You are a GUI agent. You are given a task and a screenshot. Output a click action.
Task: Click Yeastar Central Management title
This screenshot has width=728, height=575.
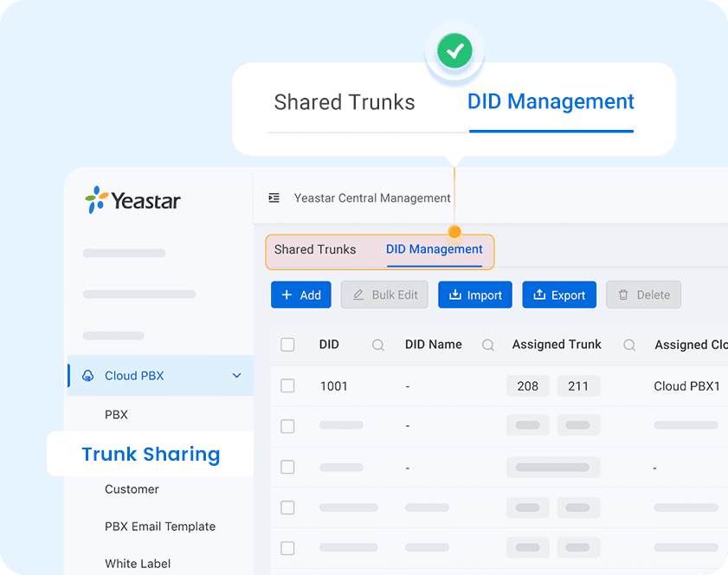372,197
